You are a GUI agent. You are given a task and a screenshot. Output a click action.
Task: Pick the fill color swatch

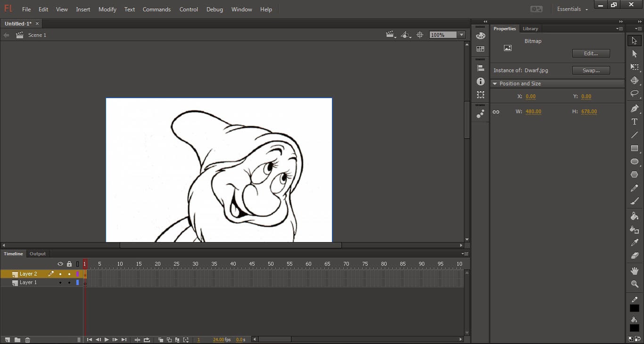[x=635, y=328]
